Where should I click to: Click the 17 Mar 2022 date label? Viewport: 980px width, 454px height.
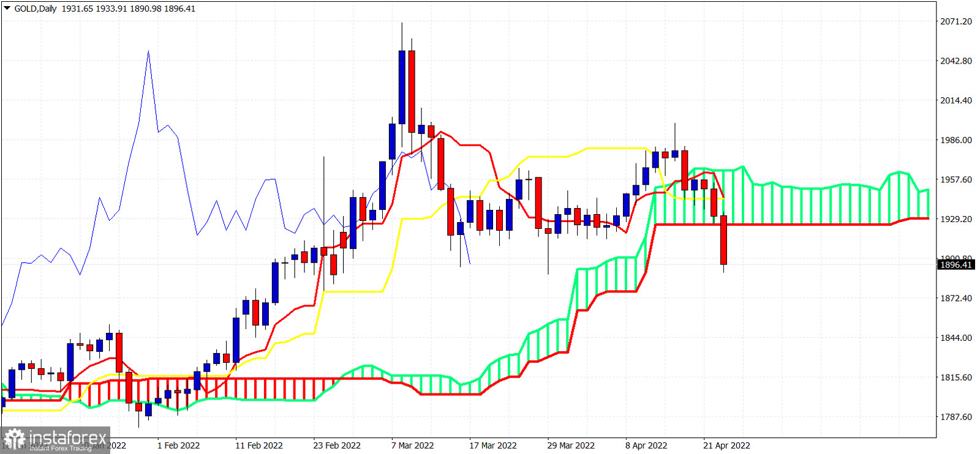493,445
